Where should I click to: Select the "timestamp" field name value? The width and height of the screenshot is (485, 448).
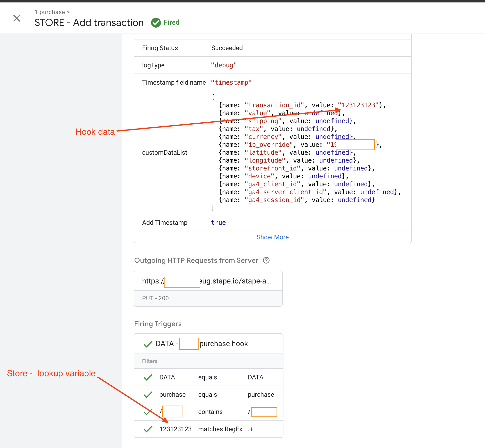tap(231, 82)
